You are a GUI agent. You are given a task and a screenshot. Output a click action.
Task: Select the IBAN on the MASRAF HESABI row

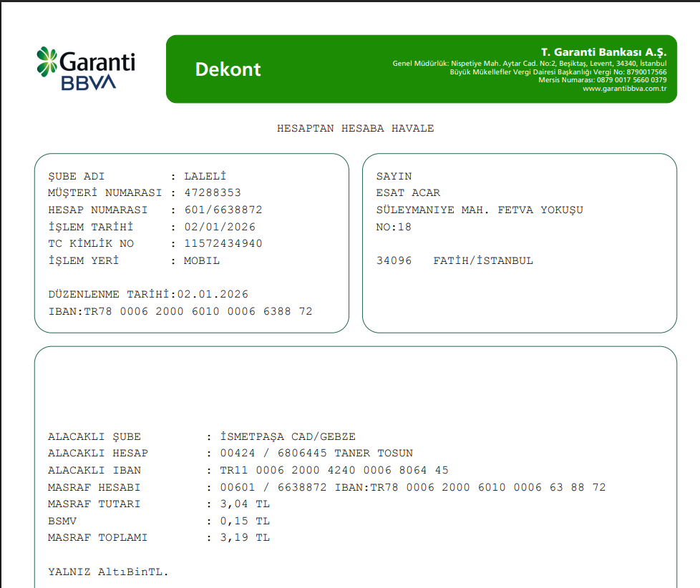click(x=470, y=487)
